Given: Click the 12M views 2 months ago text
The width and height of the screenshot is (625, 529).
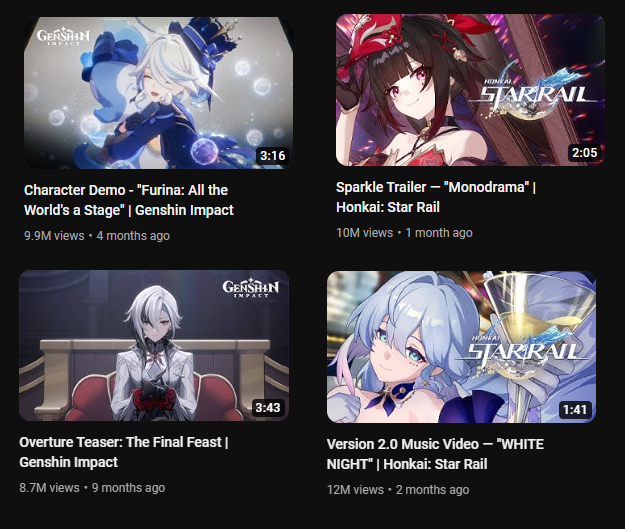Looking at the screenshot, I should (x=398, y=490).
